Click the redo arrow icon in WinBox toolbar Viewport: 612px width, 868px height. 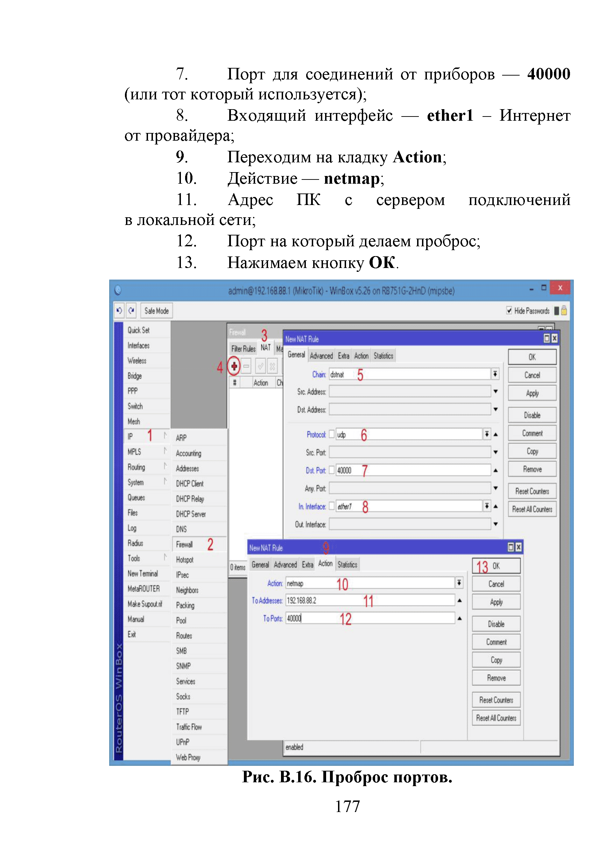click(131, 310)
